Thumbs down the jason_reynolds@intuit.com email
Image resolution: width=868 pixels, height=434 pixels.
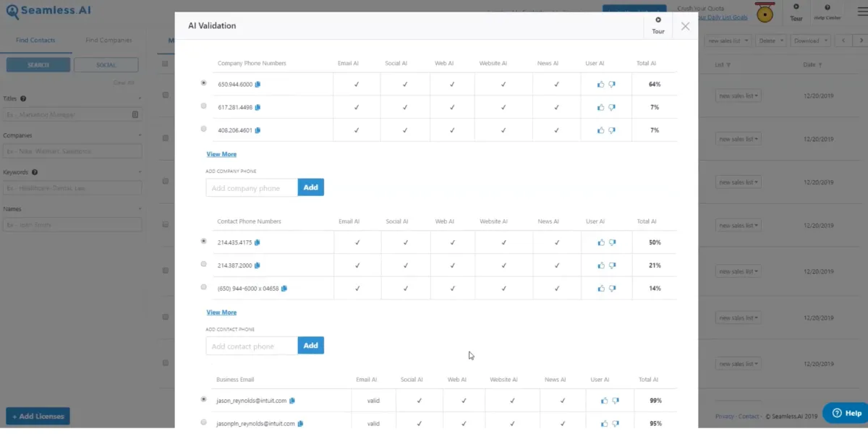pos(616,400)
